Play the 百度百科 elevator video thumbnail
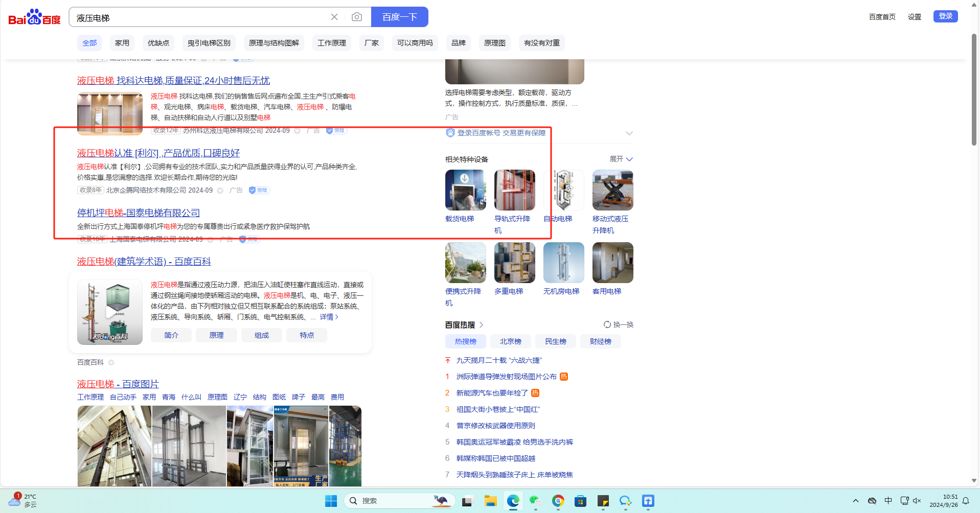This screenshot has height=513, width=980. tap(110, 312)
